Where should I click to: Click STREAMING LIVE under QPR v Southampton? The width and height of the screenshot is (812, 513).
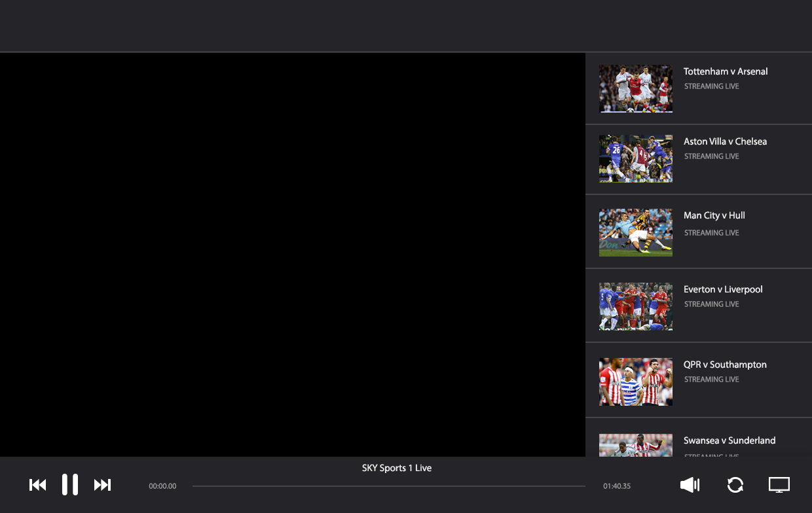(x=711, y=380)
